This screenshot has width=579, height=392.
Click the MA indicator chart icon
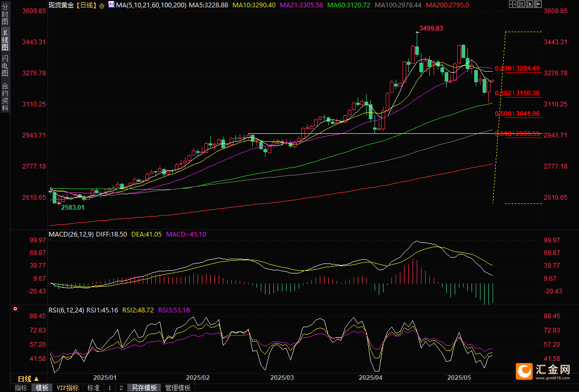pos(111,5)
